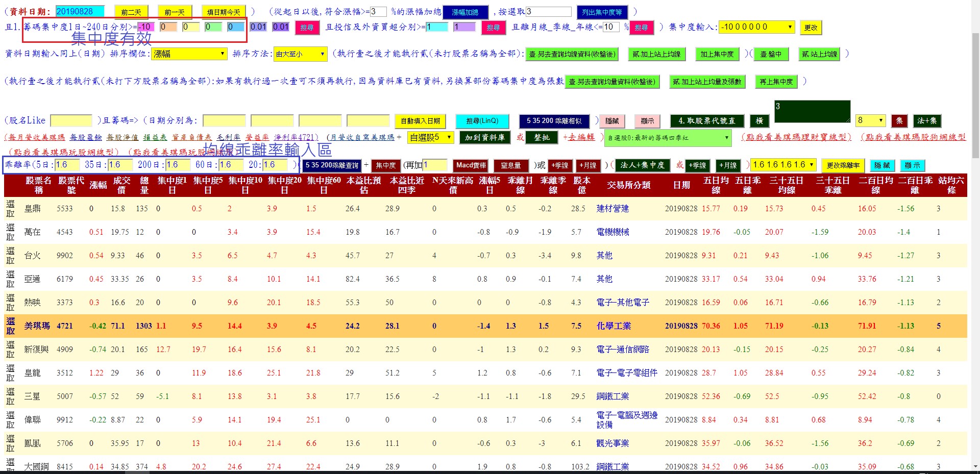Viewport: 980px width, 474px height.
Task: Click 壹.另去查詢均量資料(收盤後) button
Action: click(612, 82)
